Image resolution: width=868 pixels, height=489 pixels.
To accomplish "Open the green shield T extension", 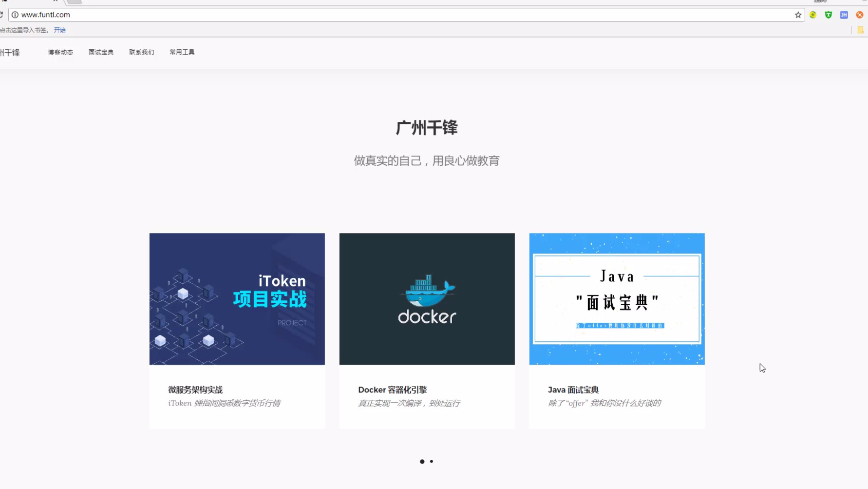I will [x=828, y=15].
